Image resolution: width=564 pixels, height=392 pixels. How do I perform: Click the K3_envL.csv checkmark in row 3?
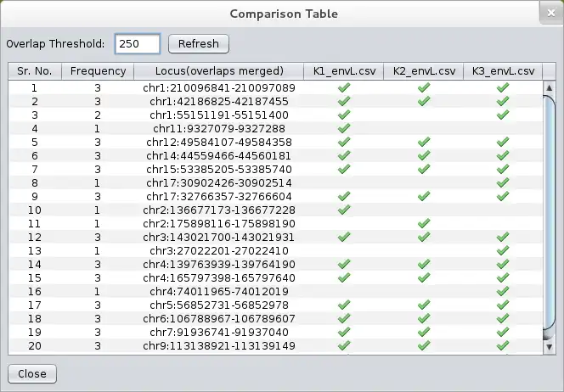pyautogui.click(x=502, y=115)
